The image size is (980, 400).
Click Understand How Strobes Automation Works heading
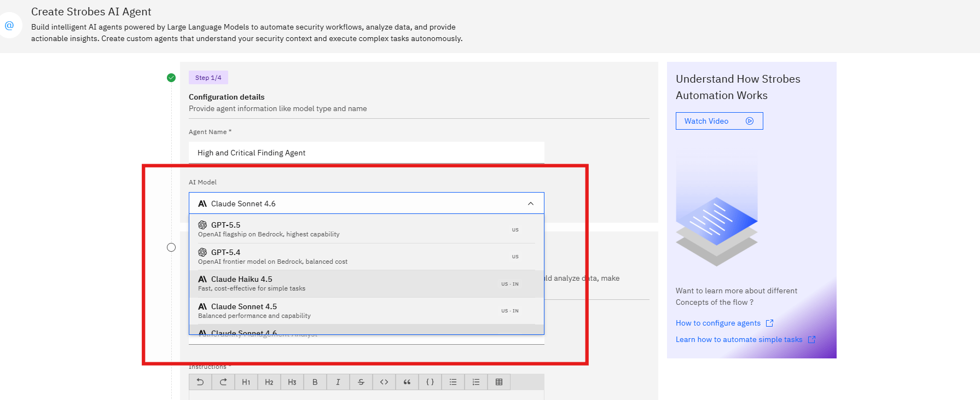pyautogui.click(x=738, y=87)
